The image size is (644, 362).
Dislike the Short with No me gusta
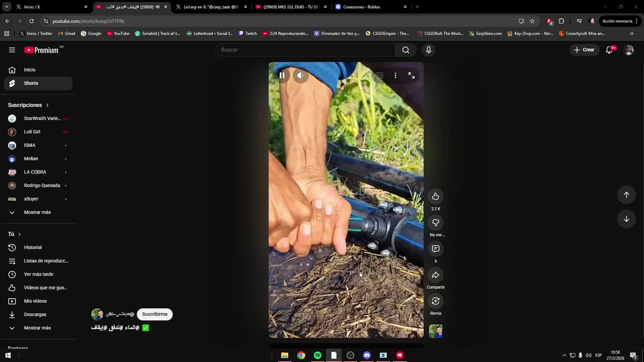coord(436,223)
